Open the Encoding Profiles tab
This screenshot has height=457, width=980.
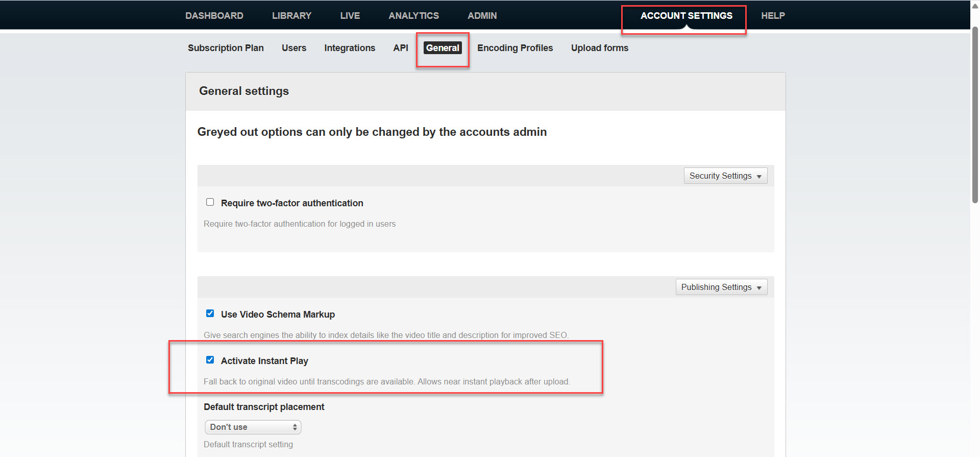tap(514, 48)
